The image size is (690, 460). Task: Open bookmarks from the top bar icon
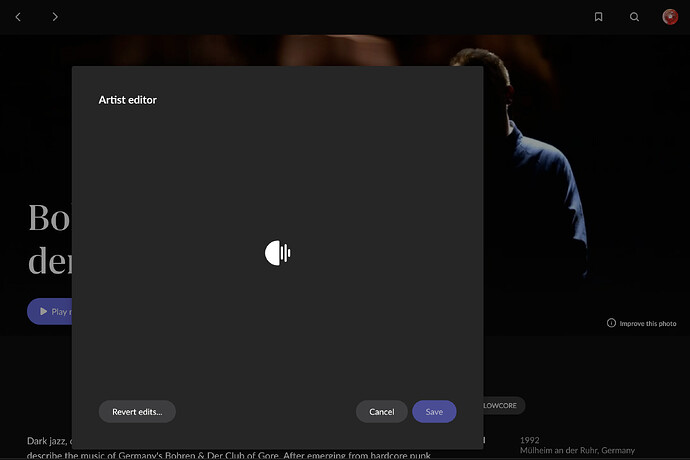point(598,17)
